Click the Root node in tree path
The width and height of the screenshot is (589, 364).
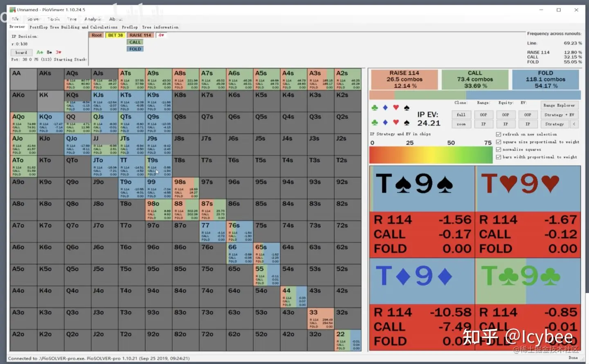pos(97,35)
